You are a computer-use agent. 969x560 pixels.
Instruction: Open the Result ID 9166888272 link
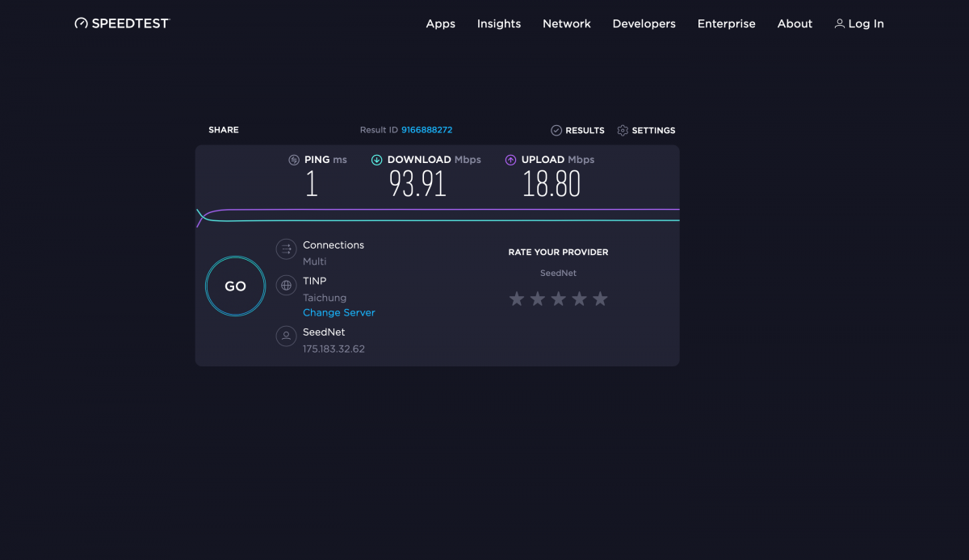pyautogui.click(x=426, y=130)
